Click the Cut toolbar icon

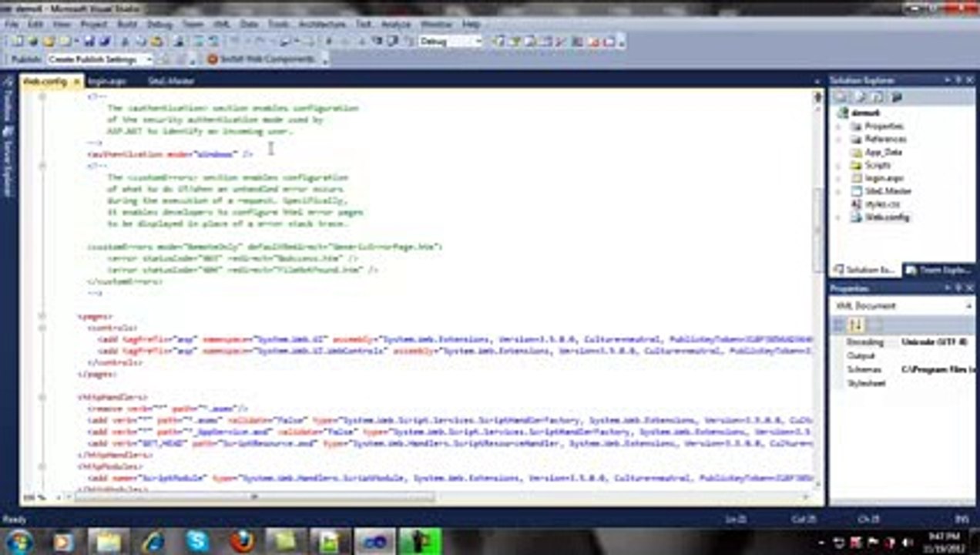[126, 42]
